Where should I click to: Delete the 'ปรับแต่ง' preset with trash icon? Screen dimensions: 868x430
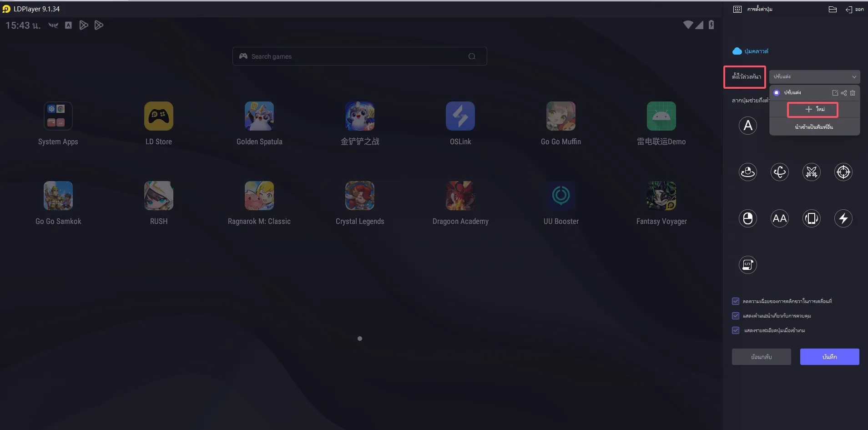853,93
